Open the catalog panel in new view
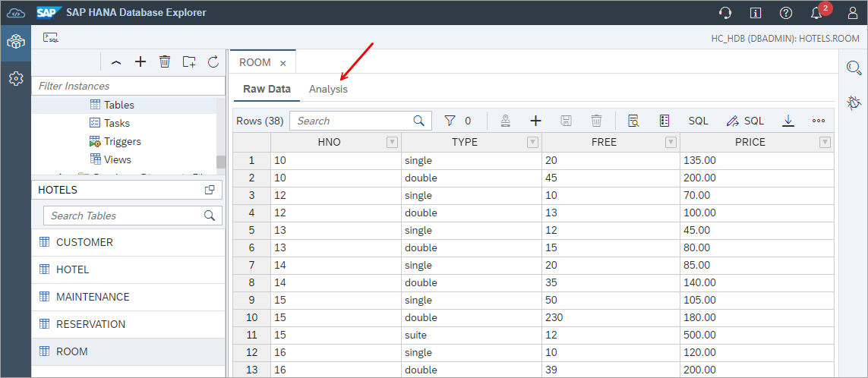This screenshot has width=868, height=378. (x=210, y=190)
